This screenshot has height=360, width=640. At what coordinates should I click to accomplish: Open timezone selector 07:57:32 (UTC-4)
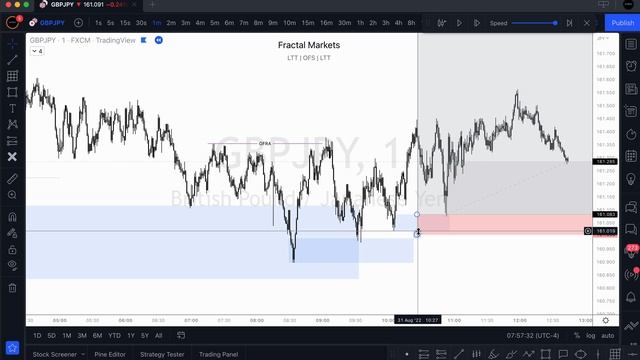533,336
